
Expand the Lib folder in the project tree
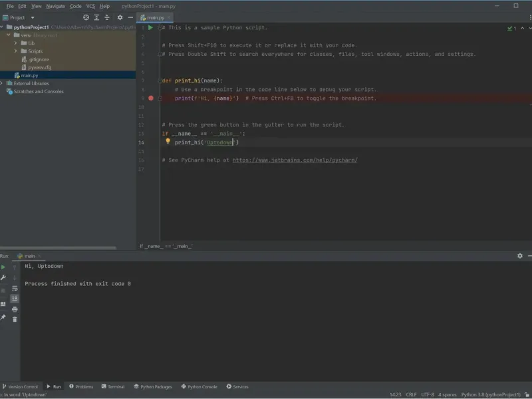point(16,43)
